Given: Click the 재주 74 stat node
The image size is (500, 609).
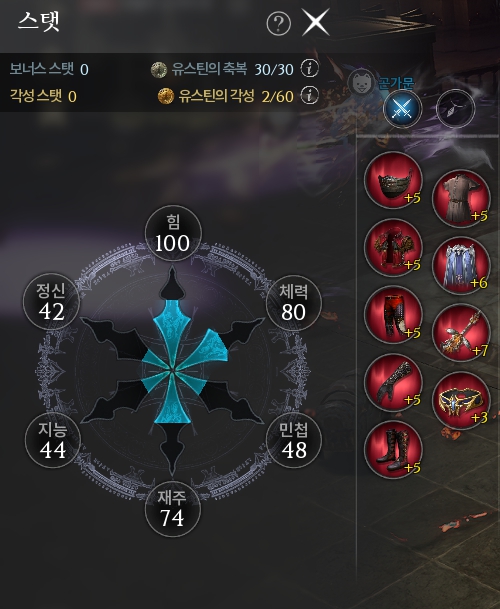Looking at the screenshot, I should [x=173, y=509].
